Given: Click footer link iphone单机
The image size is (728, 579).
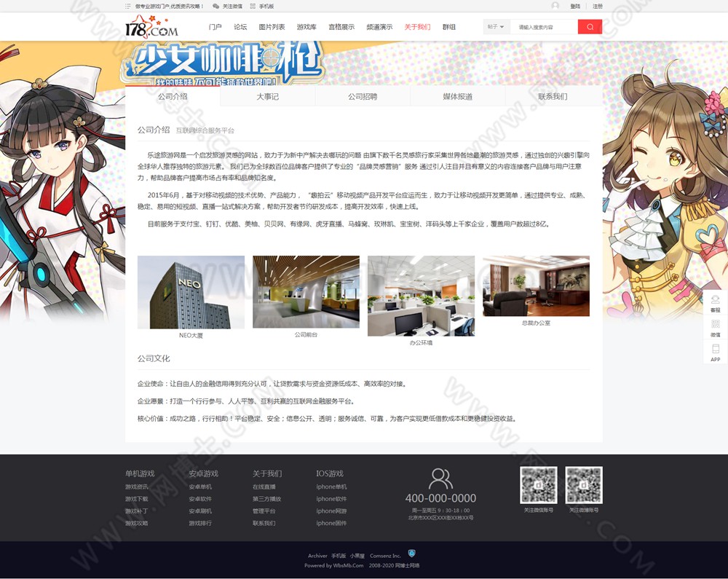Looking at the screenshot, I should point(331,487).
